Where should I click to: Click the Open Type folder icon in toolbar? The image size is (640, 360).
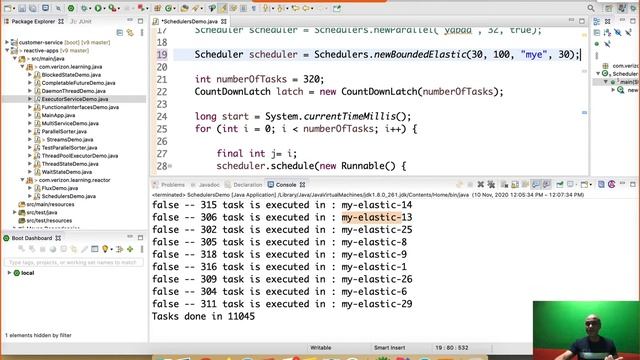[184, 8]
